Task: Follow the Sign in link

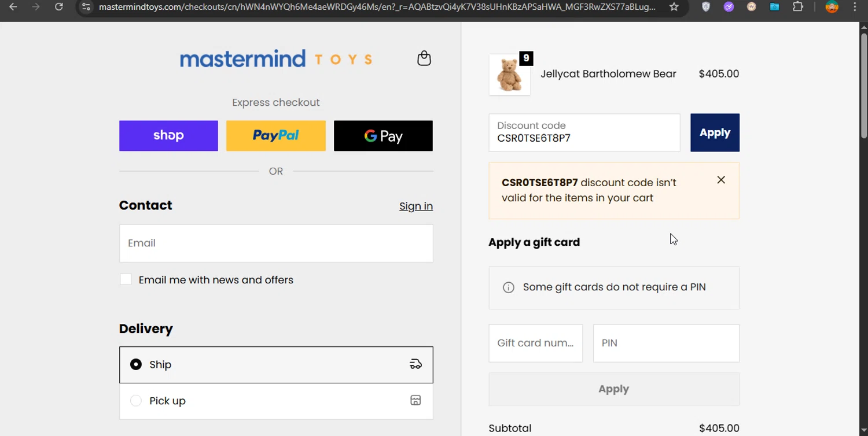Action: pyautogui.click(x=416, y=206)
